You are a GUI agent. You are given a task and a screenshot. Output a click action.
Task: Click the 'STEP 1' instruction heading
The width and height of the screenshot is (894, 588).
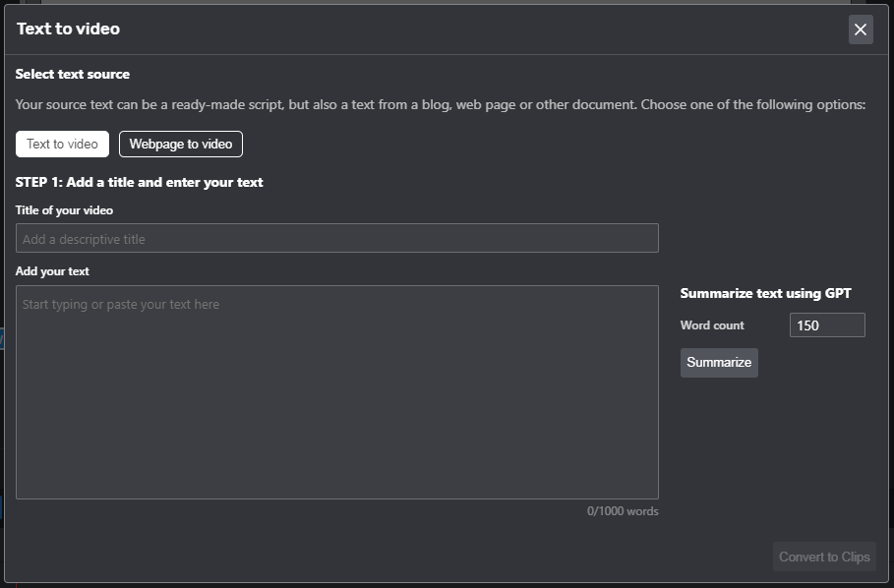point(139,182)
